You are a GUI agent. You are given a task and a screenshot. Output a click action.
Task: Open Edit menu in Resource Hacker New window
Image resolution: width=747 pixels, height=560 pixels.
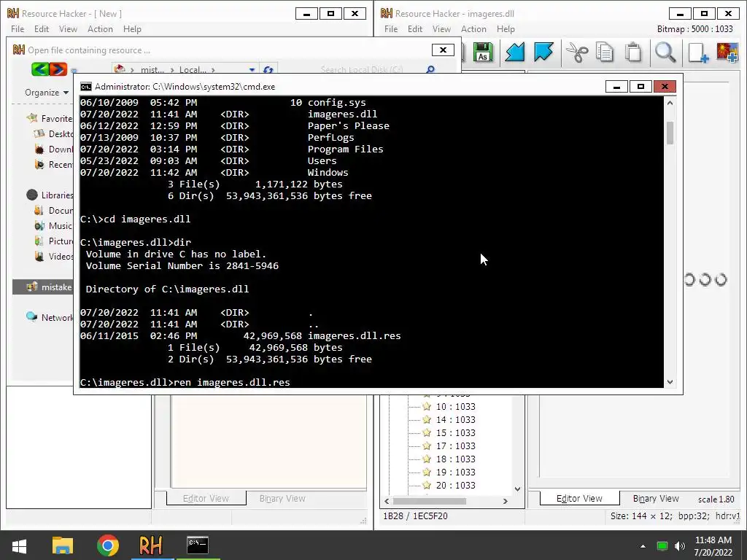coord(42,29)
